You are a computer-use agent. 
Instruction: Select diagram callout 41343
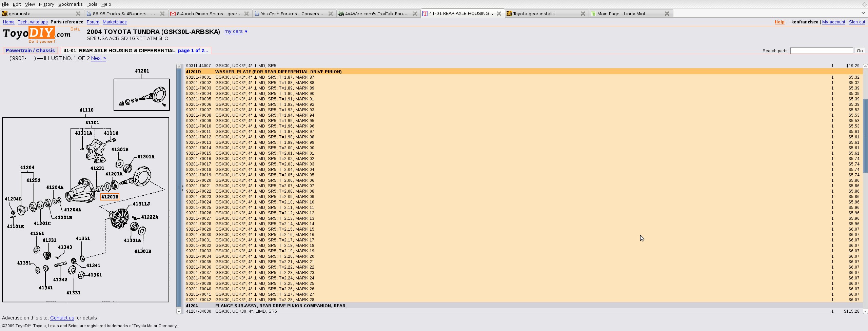(x=65, y=247)
